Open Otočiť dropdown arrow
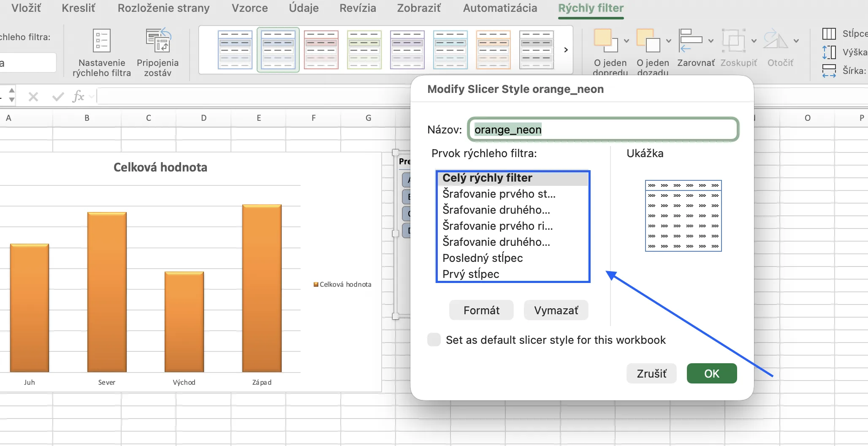The width and height of the screenshot is (868, 446). click(796, 41)
